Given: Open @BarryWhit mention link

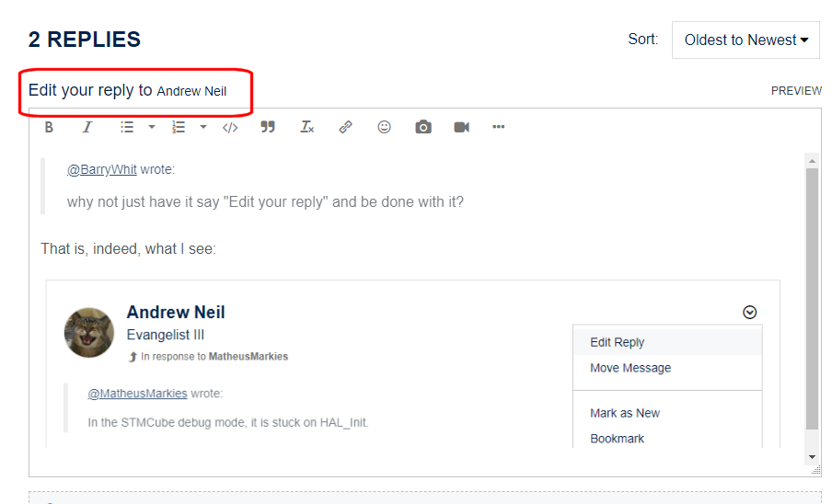Looking at the screenshot, I should 102,169.
